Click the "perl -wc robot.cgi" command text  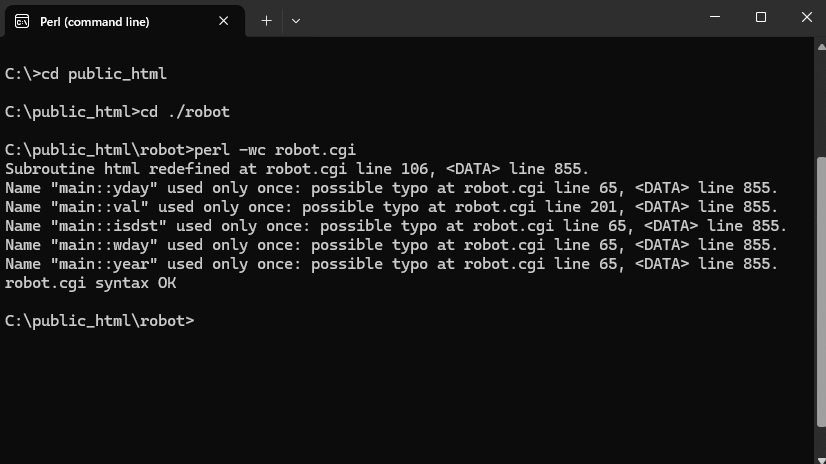pos(276,150)
